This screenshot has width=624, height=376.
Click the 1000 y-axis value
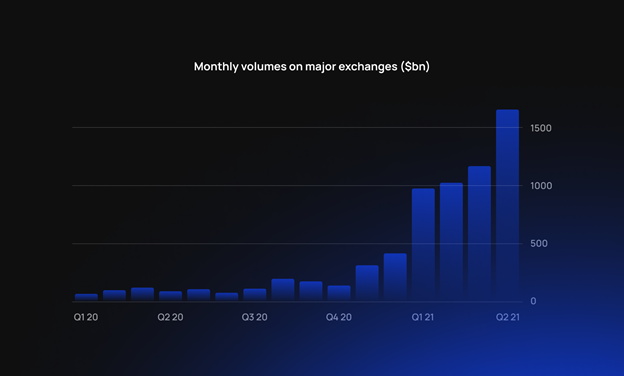pyautogui.click(x=541, y=186)
